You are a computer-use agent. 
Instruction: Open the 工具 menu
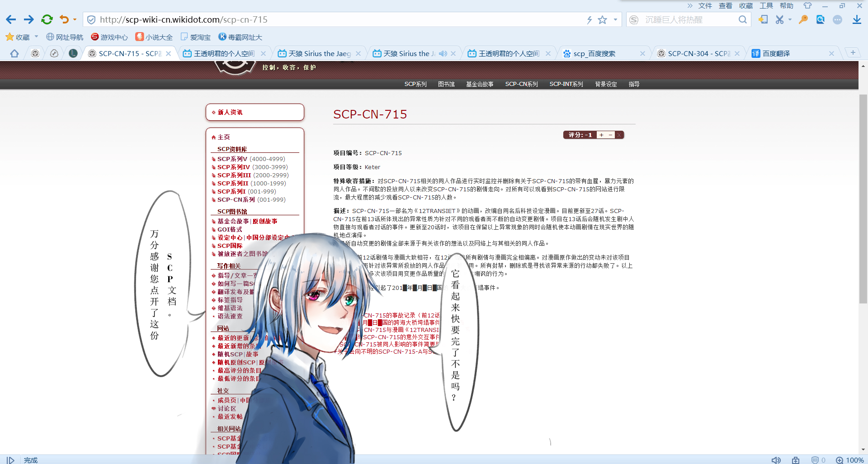click(x=766, y=5)
